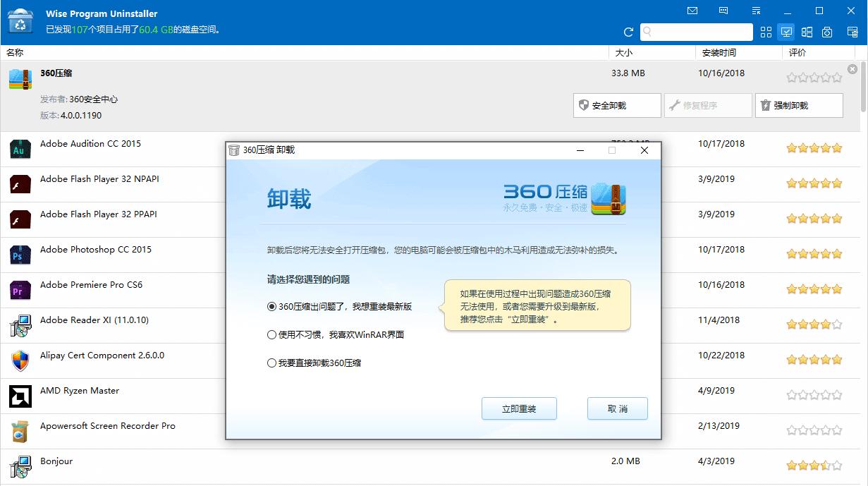868x486 pixels.
Task: Select the Adobe Premiere Pro CS6 icon
Action: [20, 291]
